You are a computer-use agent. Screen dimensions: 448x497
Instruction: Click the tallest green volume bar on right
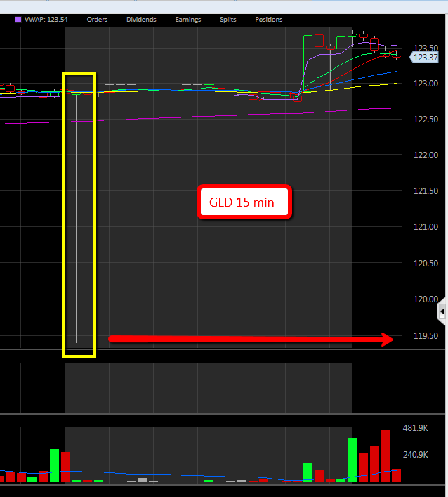click(x=352, y=460)
